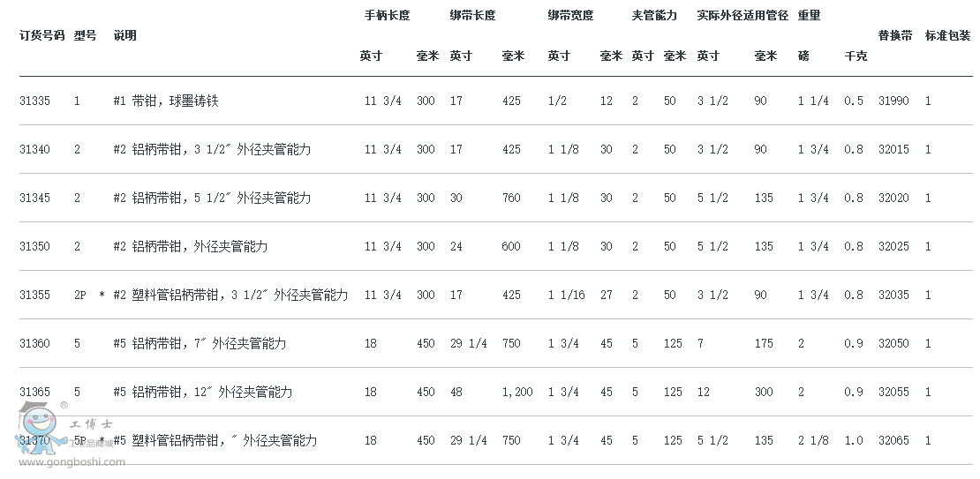The image size is (980, 479).
Task: Click replacement strap number 32035
Action: 893,295
